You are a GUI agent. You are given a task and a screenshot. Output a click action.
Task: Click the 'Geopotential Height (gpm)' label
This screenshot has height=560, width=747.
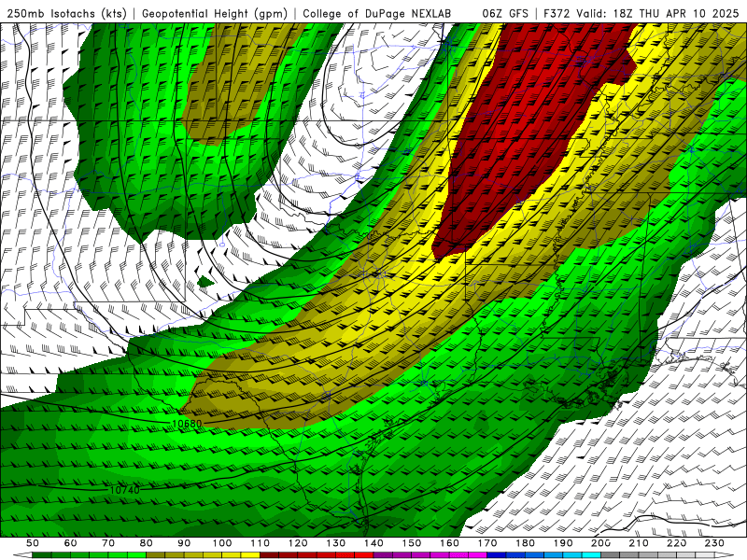[x=215, y=14]
